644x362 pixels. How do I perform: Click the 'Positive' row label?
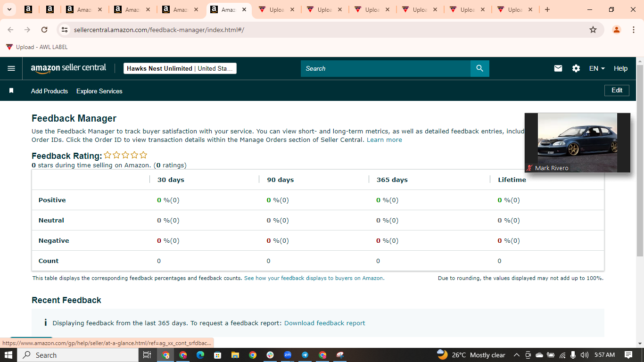[52, 200]
